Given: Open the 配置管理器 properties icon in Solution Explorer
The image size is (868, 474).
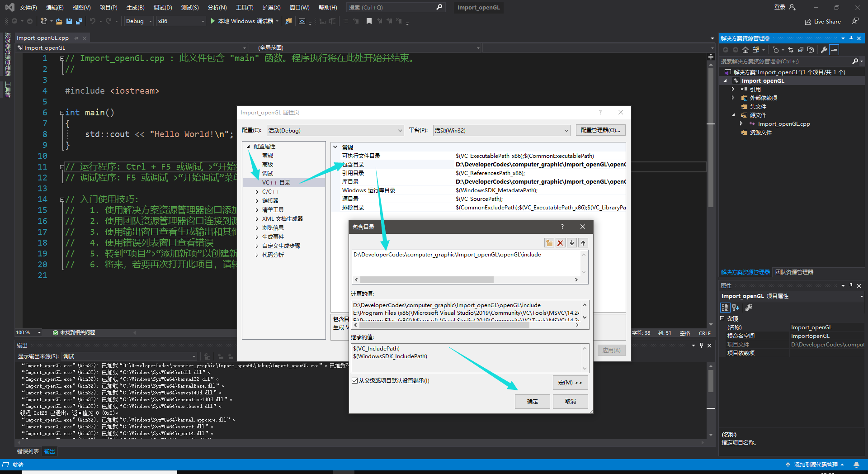Looking at the screenshot, I should click(825, 50).
